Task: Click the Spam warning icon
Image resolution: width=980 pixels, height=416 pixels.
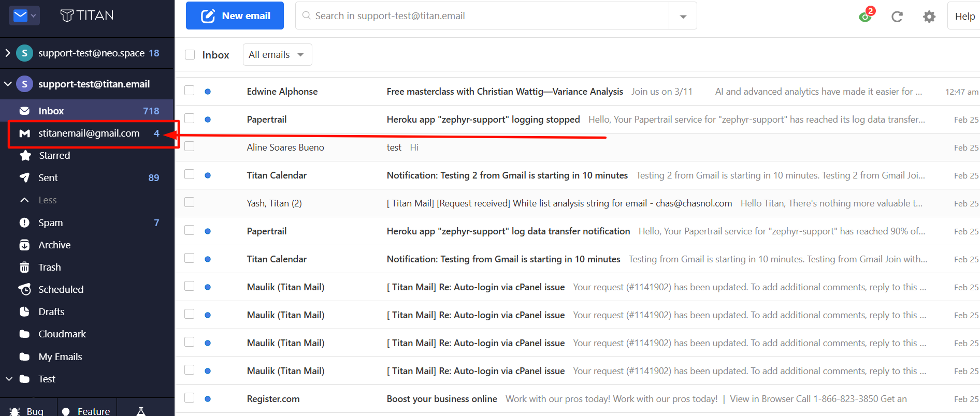Action: [24, 222]
